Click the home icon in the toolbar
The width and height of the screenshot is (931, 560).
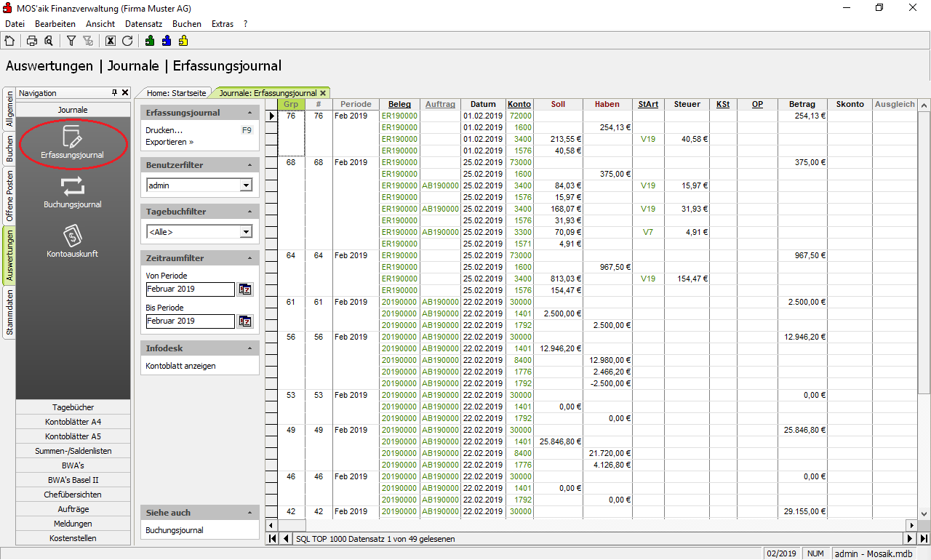[9, 41]
